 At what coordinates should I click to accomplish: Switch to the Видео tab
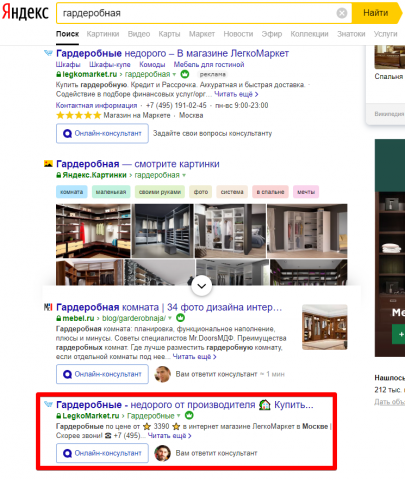[139, 34]
